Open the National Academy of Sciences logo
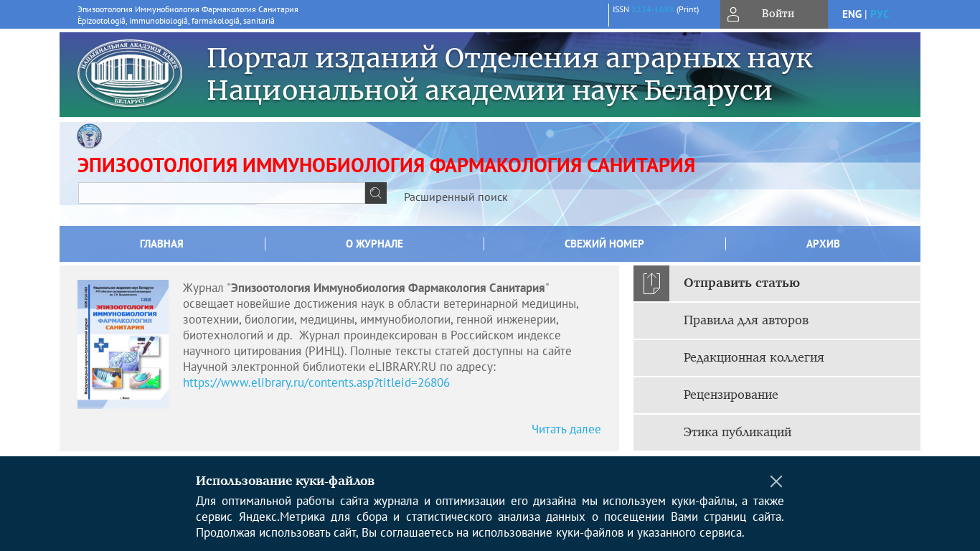The width and height of the screenshot is (980, 551). pyautogui.click(x=130, y=73)
